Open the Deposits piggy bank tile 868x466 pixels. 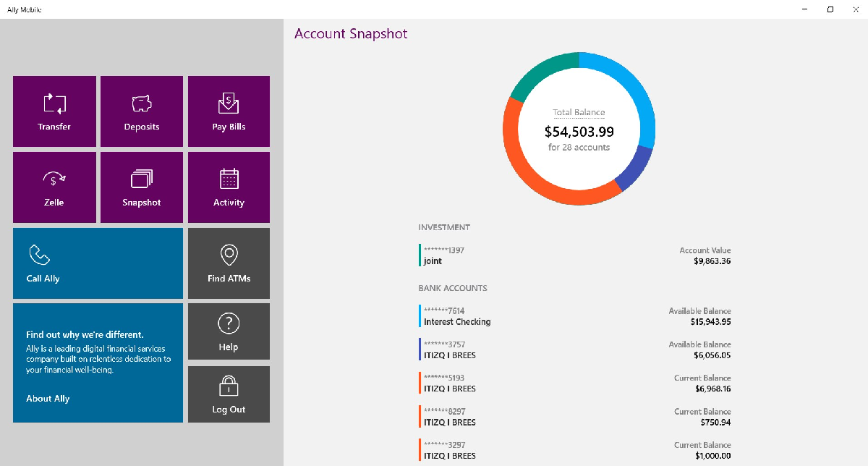point(142,111)
